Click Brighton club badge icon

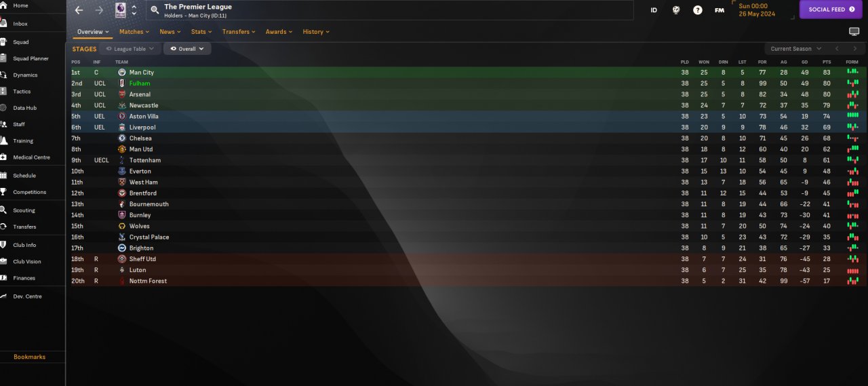point(122,248)
